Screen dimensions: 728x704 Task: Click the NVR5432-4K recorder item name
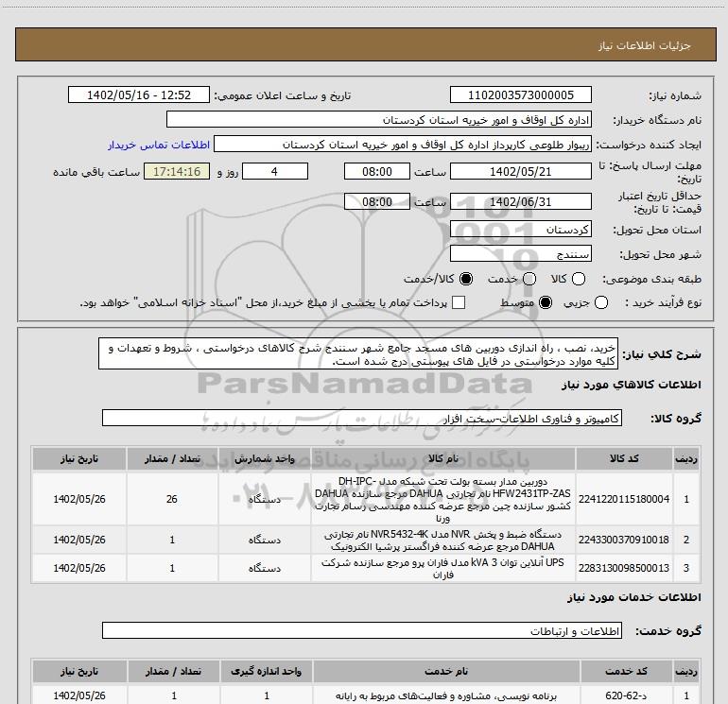442,541
